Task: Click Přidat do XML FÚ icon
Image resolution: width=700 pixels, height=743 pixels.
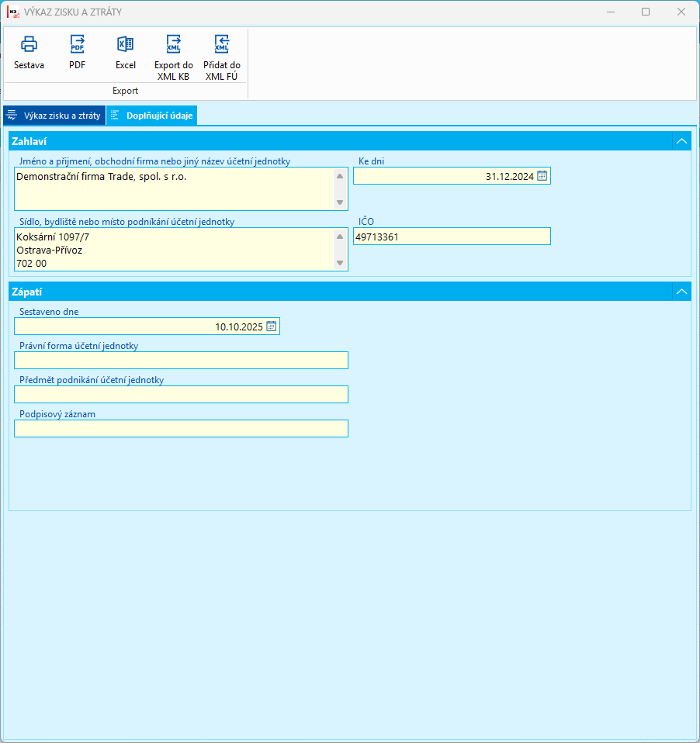Action: point(221,44)
